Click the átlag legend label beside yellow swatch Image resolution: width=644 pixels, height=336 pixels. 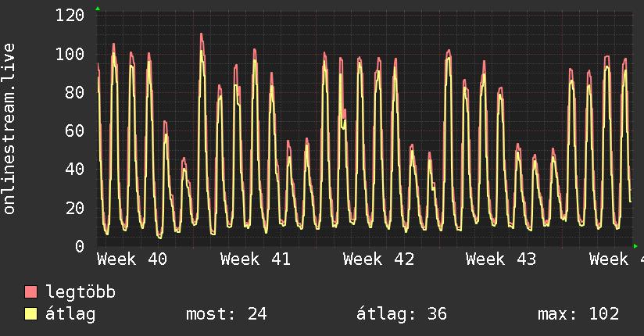[70, 314]
